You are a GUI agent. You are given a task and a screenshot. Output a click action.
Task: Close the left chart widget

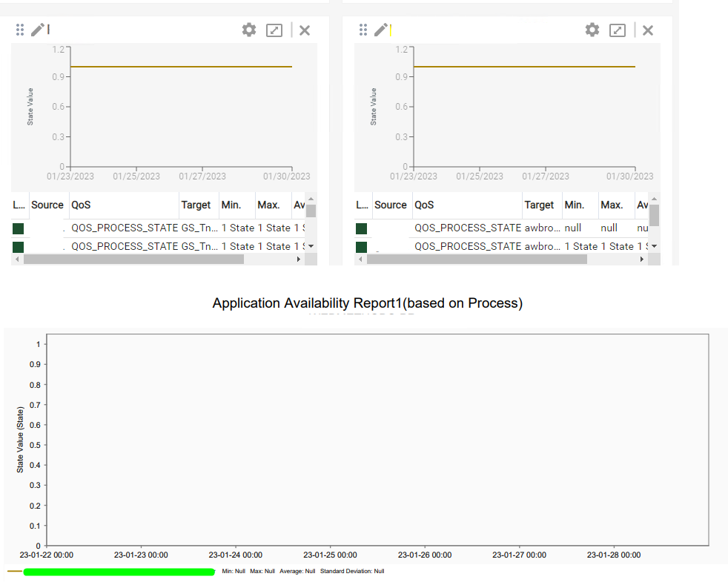pyautogui.click(x=305, y=30)
